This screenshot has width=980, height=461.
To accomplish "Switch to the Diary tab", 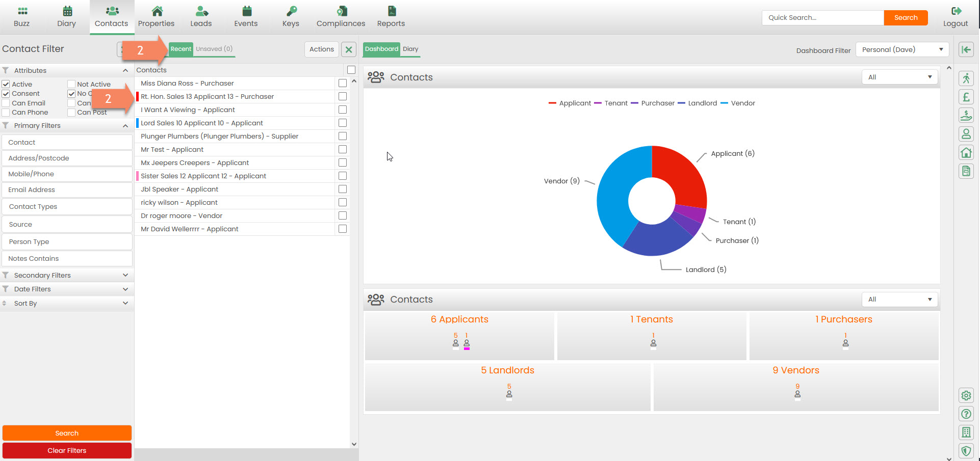I will [x=410, y=49].
